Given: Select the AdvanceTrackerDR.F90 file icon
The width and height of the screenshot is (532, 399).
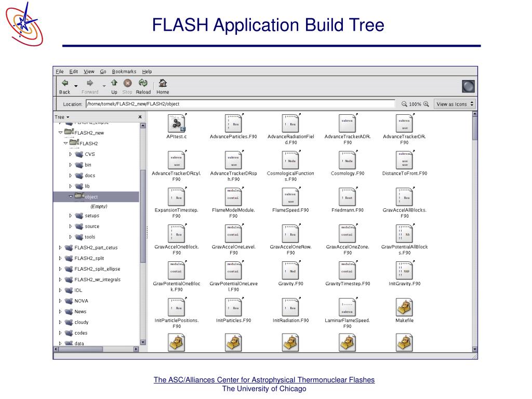Looking at the screenshot, I should click(404, 124).
